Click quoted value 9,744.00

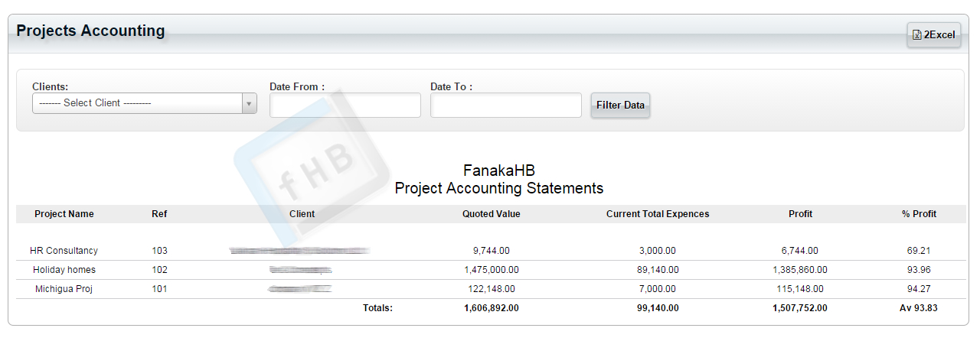[x=492, y=251]
